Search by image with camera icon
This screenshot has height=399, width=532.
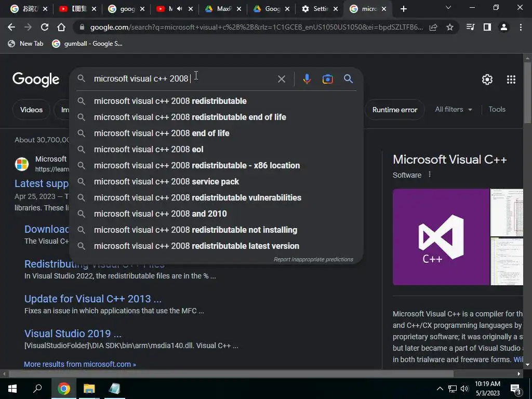327,79
